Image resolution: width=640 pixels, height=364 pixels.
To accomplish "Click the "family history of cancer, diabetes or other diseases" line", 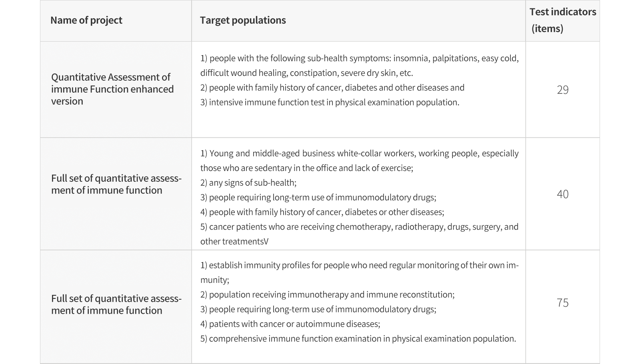I will point(322,212).
